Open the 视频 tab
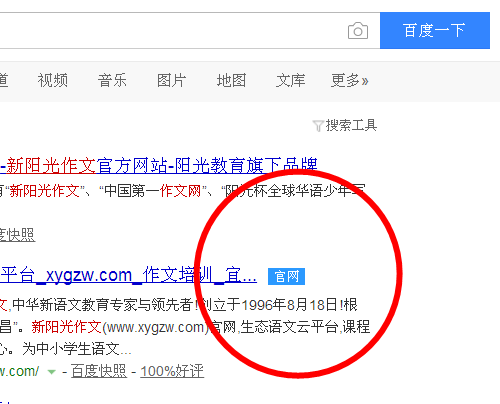The image size is (500, 404). (52, 81)
